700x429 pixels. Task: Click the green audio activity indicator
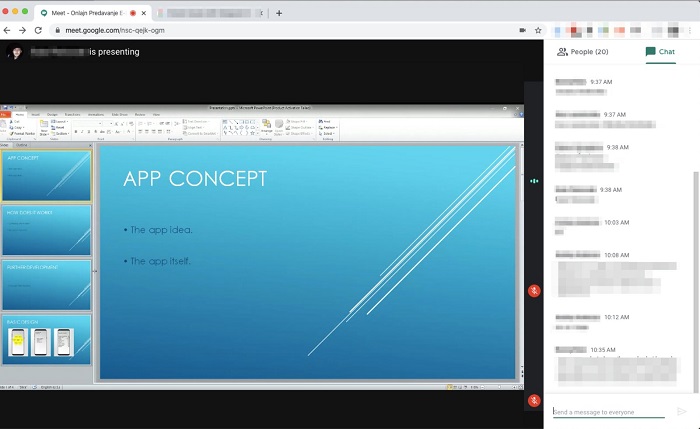coord(534,182)
